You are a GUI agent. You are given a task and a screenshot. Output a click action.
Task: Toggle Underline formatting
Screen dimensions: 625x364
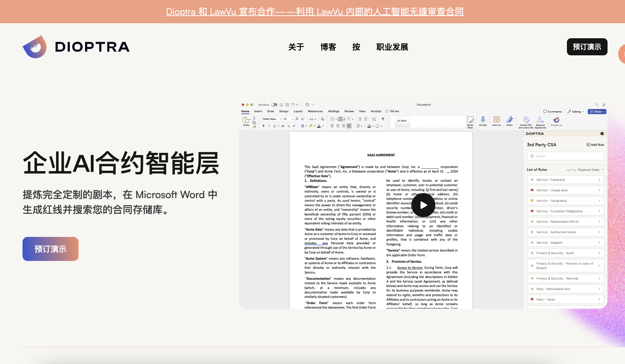(x=274, y=126)
